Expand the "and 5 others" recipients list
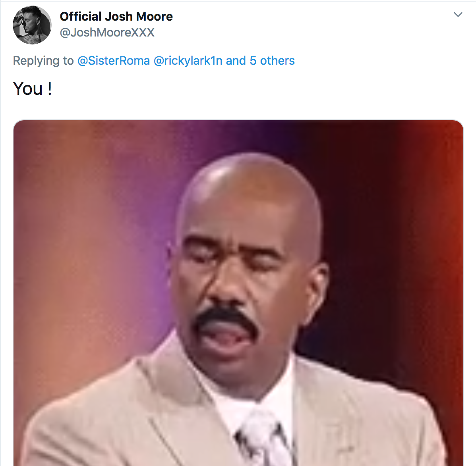Image resolution: width=476 pixels, height=466 pixels. coord(260,61)
